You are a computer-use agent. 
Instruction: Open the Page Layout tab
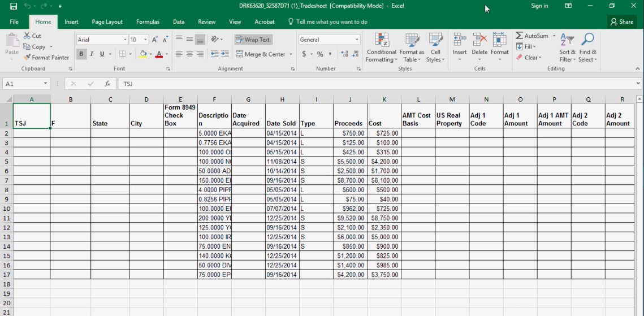coord(107,22)
